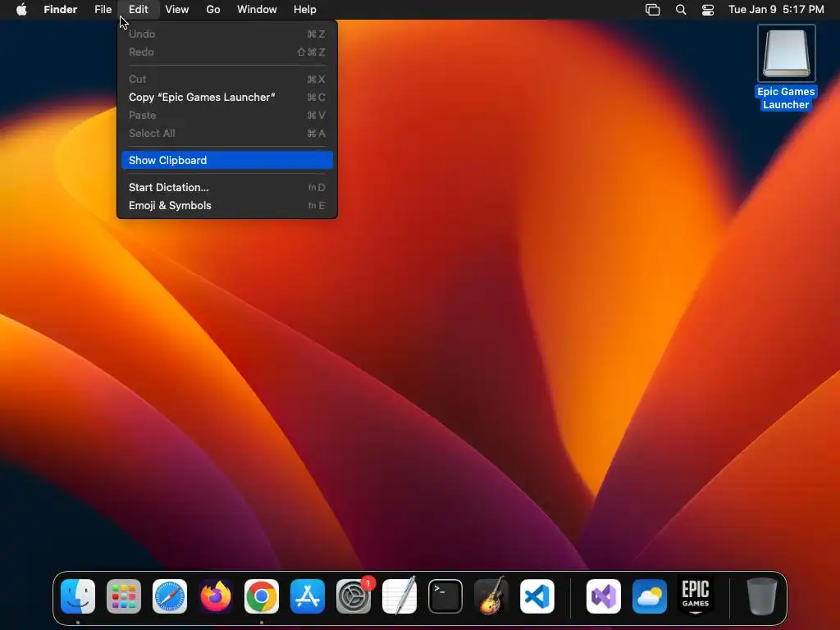The height and width of the screenshot is (630, 840).
Task: Launch Terminal from the Dock
Action: click(x=445, y=596)
